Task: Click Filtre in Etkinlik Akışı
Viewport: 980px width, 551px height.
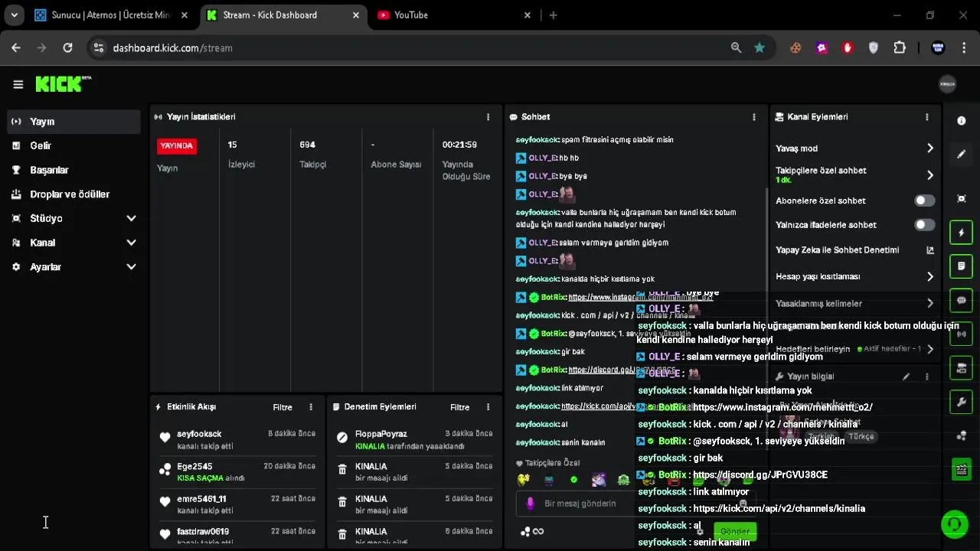Action: [x=283, y=407]
